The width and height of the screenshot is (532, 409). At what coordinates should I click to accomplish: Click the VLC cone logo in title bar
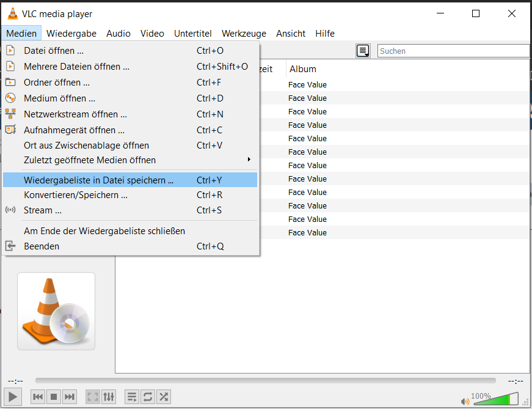coord(13,13)
